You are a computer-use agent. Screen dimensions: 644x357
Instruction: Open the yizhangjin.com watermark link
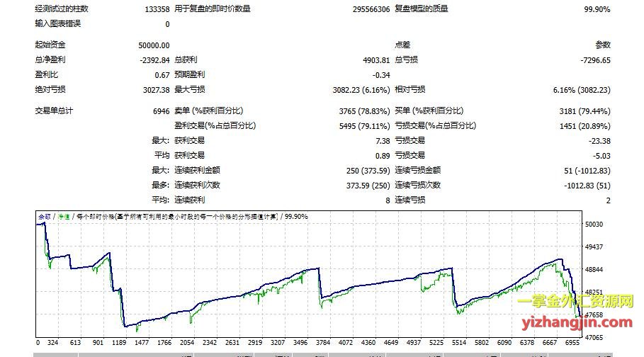click(574, 322)
